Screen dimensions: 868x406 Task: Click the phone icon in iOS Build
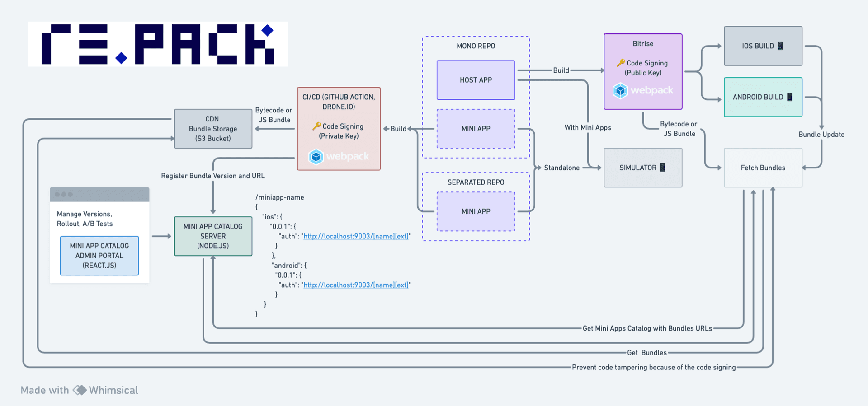(780, 46)
